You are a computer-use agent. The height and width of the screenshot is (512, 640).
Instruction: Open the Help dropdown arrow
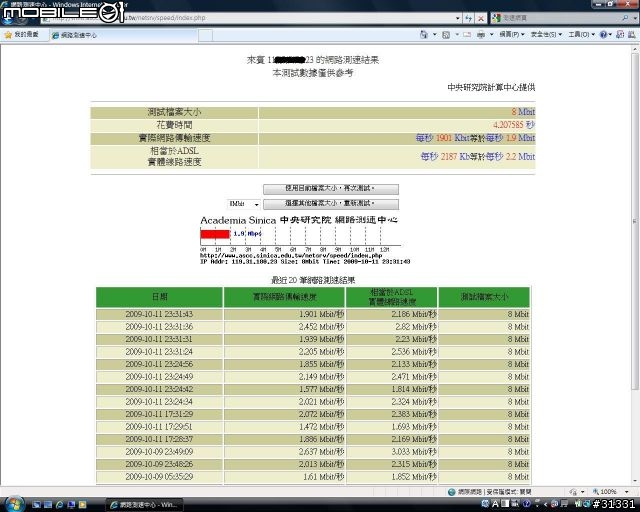pos(610,35)
